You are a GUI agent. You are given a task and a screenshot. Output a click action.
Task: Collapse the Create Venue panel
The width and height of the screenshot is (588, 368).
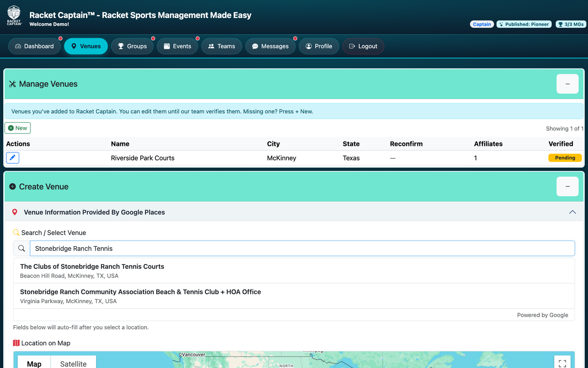[567, 186]
